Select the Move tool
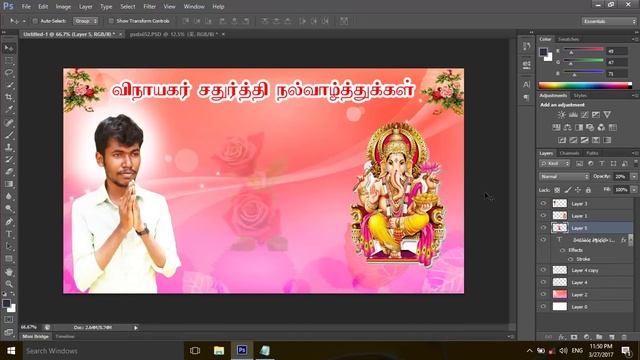Image resolution: width=640 pixels, height=360 pixels. point(9,48)
